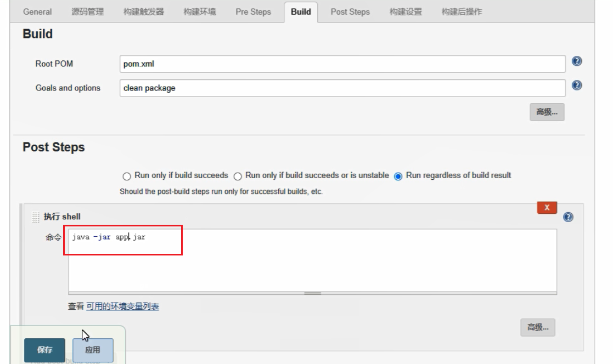Open help for Root POM field
613x364 pixels.
(577, 61)
